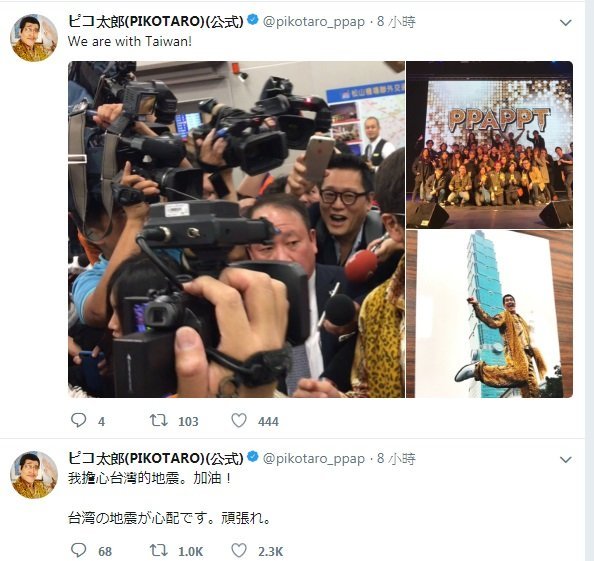Open @pikotaro_ppap handle on second tweet

314,459
